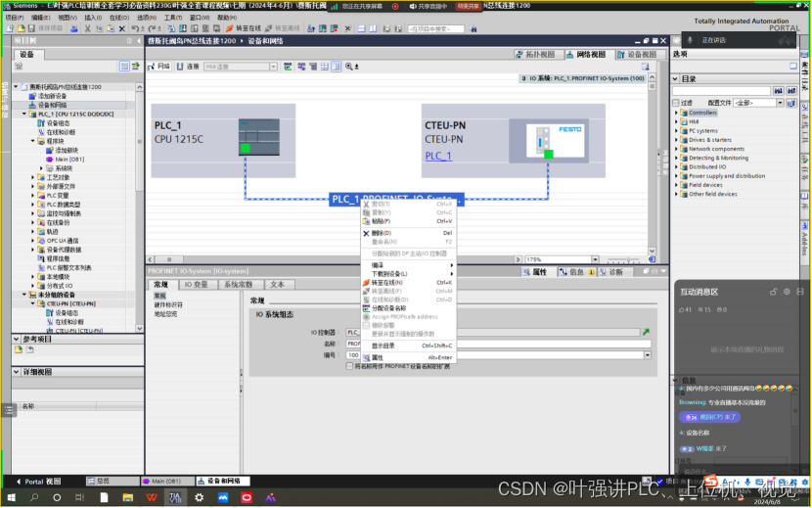Viewport: 812px width, 508px height.
Task: Click the catalog search upward button
Action: (x=791, y=91)
